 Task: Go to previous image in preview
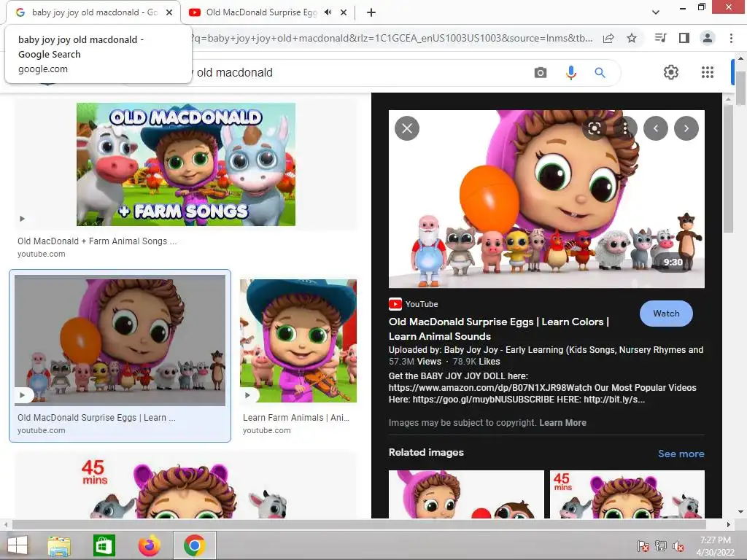tap(656, 128)
